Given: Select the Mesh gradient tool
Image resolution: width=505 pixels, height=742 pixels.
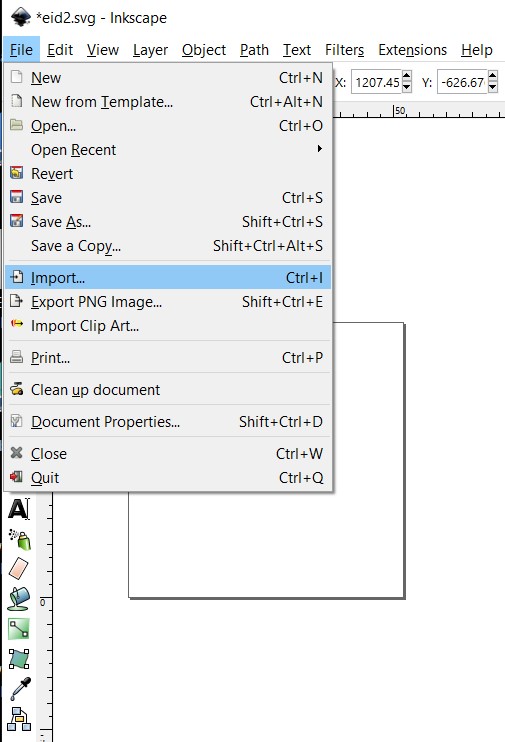Looking at the screenshot, I should (x=19, y=658).
